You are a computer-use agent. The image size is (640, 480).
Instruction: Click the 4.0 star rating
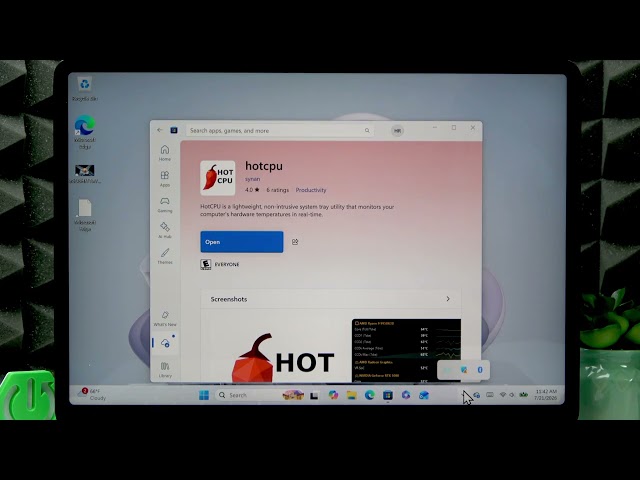[252, 190]
